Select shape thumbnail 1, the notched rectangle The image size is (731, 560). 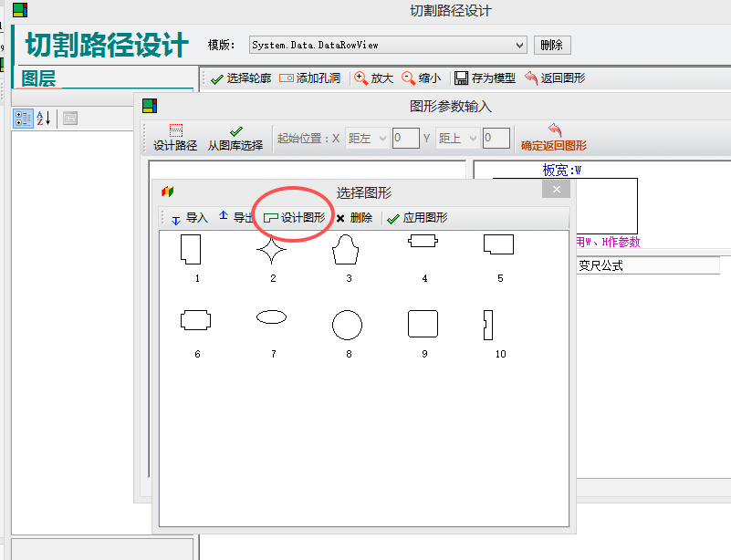(191, 250)
